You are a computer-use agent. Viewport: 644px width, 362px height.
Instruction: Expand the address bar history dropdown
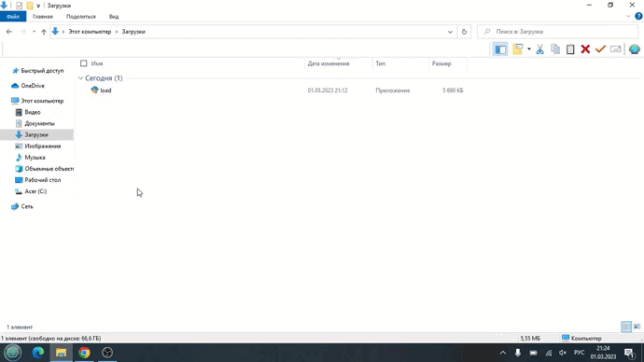(x=450, y=32)
